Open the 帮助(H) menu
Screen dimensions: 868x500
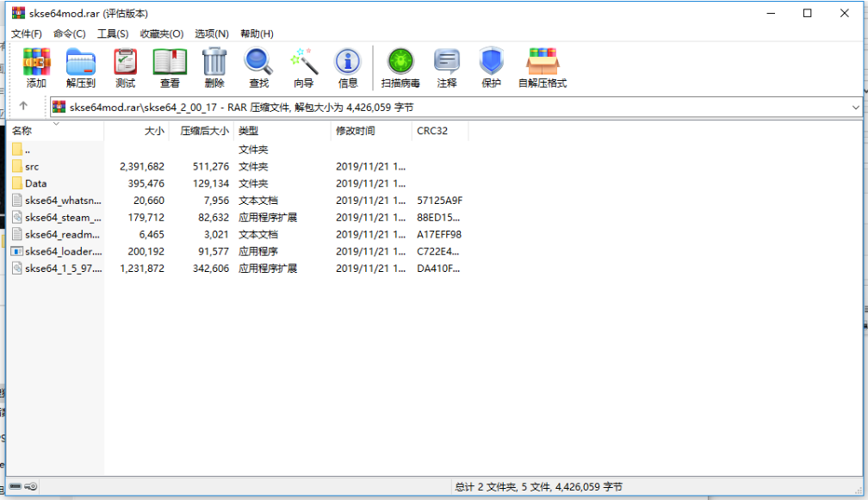pyautogui.click(x=254, y=34)
